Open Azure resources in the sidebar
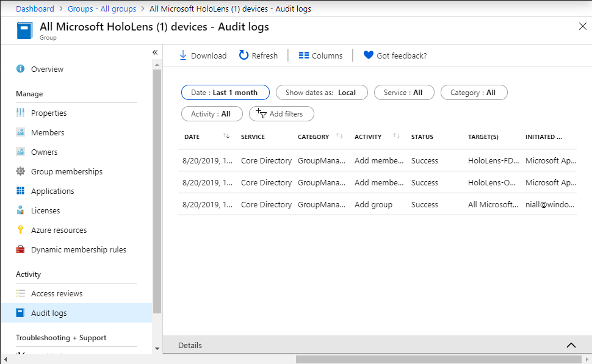592x364 pixels. pyautogui.click(x=76, y=230)
